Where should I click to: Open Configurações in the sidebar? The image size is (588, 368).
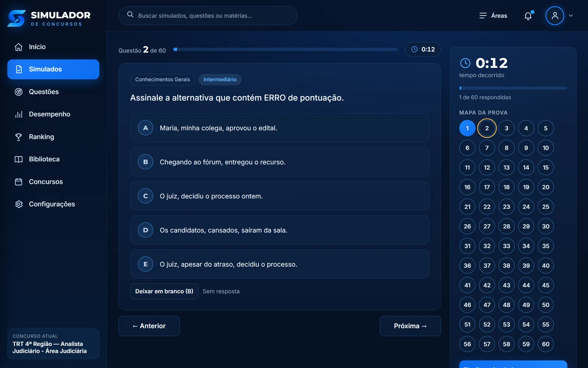(53, 204)
